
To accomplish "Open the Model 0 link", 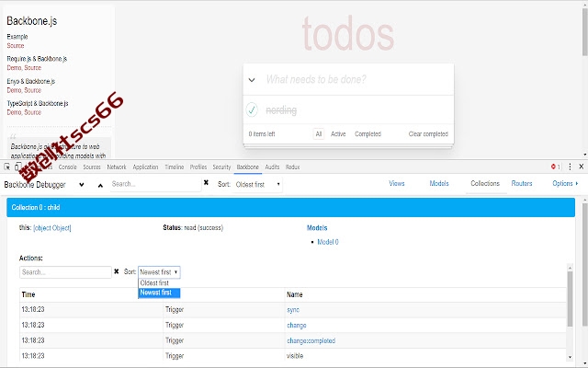I will pos(328,242).
